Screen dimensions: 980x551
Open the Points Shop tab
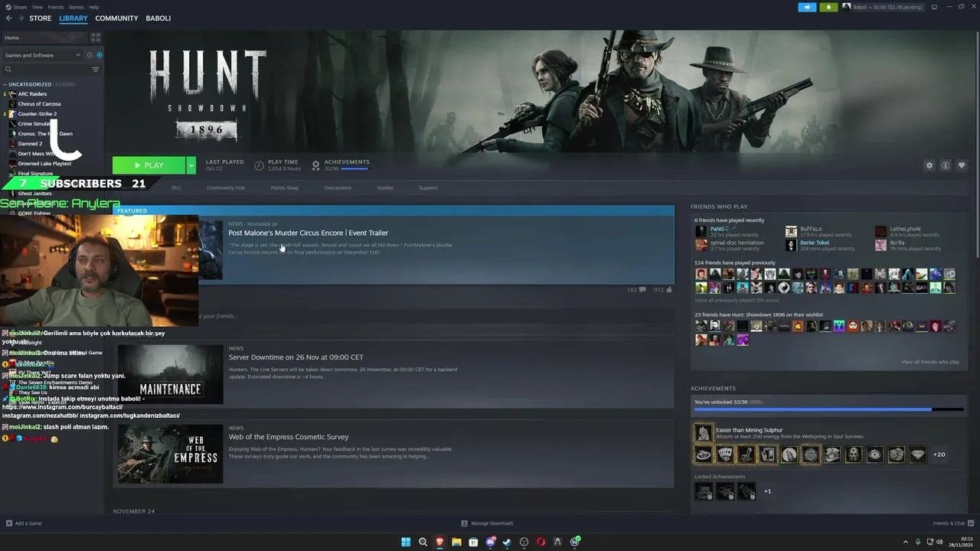point(285,187)
